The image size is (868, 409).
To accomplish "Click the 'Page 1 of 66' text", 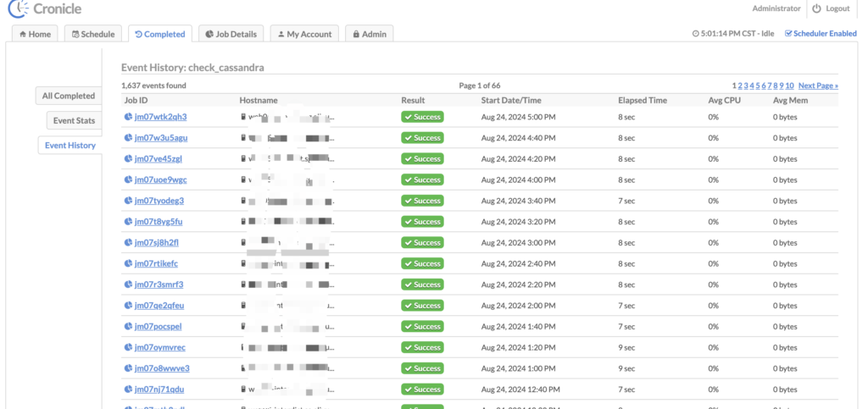I will point(480,86).
